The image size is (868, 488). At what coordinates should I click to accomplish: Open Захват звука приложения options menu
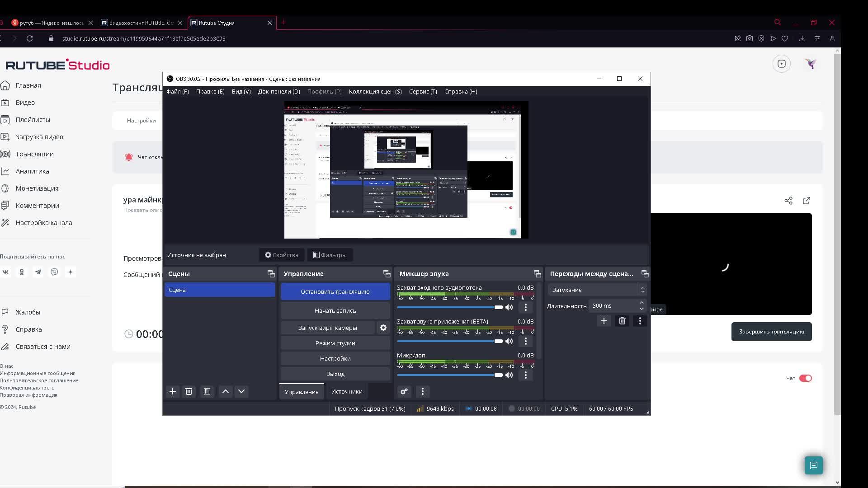525,341
